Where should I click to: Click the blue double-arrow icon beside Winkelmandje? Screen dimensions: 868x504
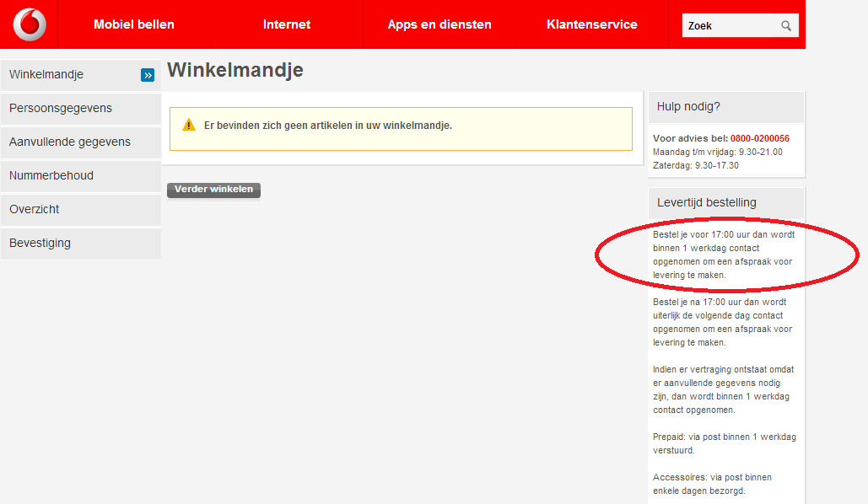tap(148, 75)
